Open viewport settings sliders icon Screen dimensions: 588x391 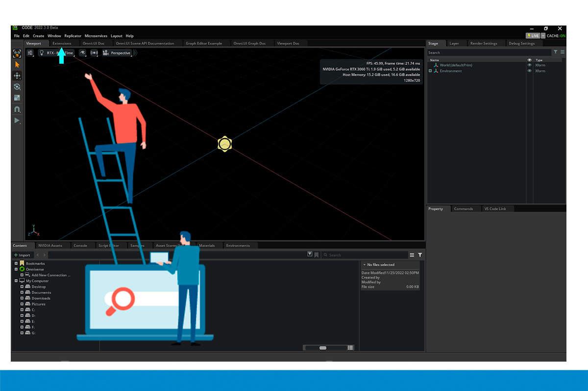[x=30, y=53]
